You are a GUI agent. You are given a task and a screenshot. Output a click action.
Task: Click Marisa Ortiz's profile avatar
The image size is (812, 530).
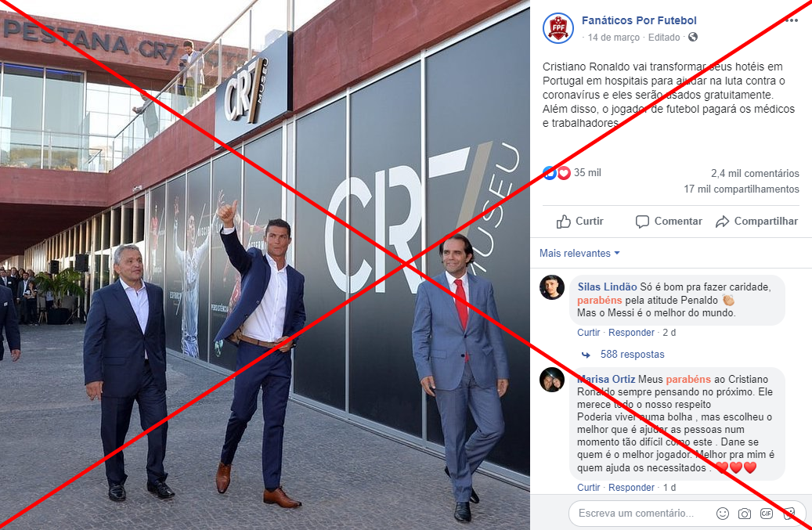[552, 380]
